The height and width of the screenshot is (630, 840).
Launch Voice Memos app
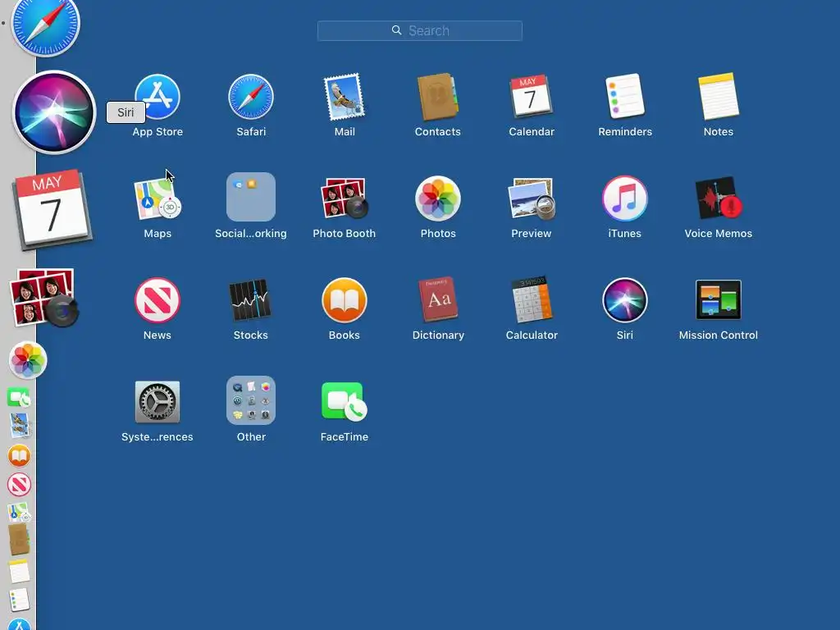(719, 198)
